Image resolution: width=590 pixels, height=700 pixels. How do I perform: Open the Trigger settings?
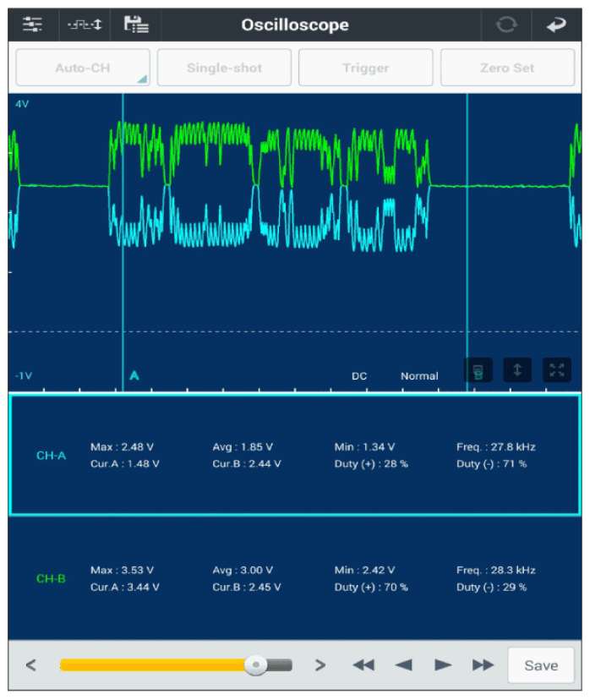365,68
